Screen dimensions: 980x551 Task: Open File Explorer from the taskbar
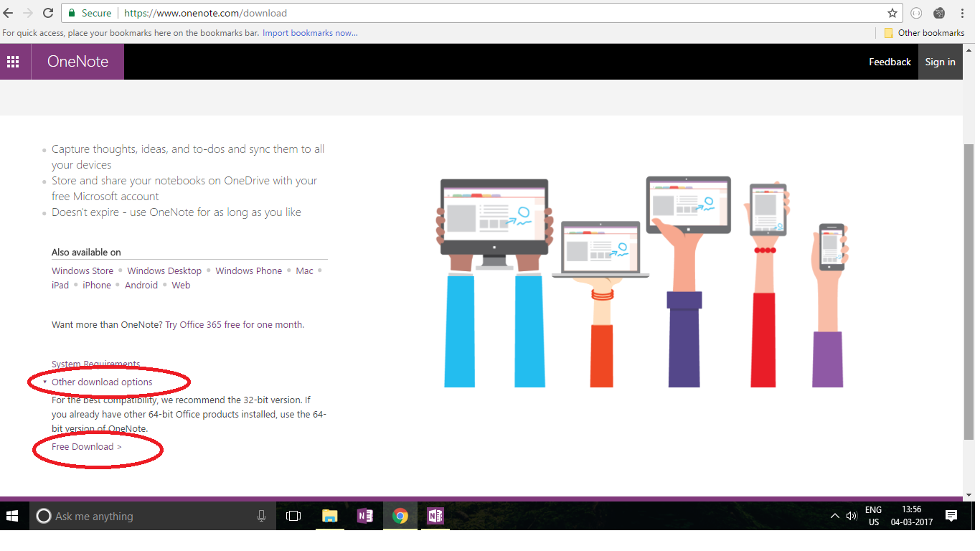[329, 516]
